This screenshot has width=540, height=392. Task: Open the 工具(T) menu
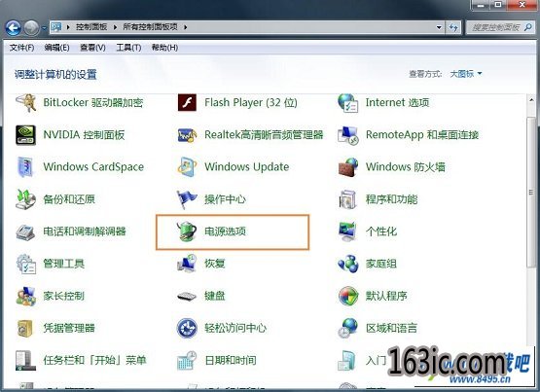[128, 48]
